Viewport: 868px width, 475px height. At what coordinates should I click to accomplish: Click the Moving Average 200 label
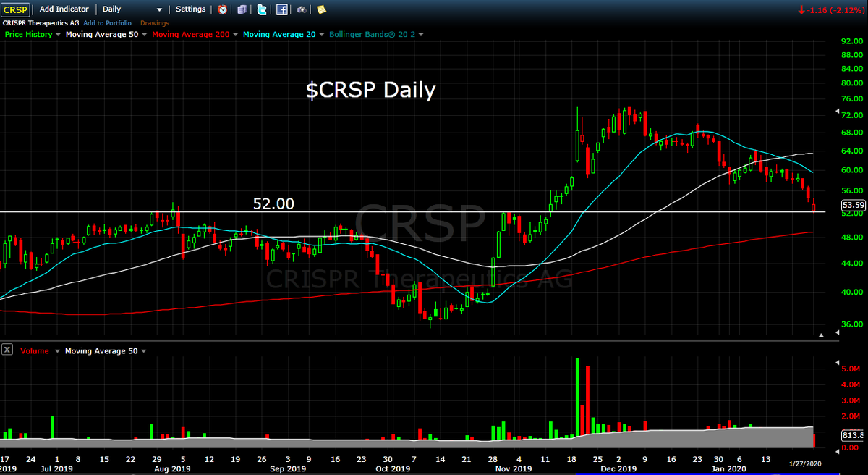coord(192,34)
